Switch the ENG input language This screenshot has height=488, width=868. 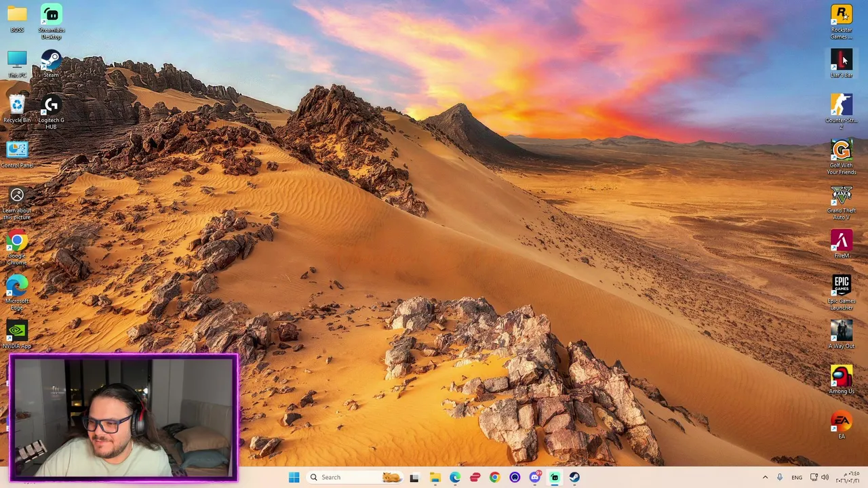pyautogui.click(x=797, y=477)
